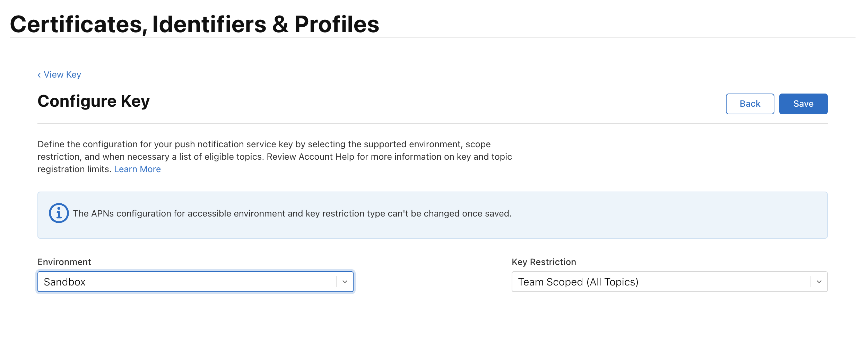Save the key configuration
This screenshot has width=868, height=361.
(x=804, y=104)
